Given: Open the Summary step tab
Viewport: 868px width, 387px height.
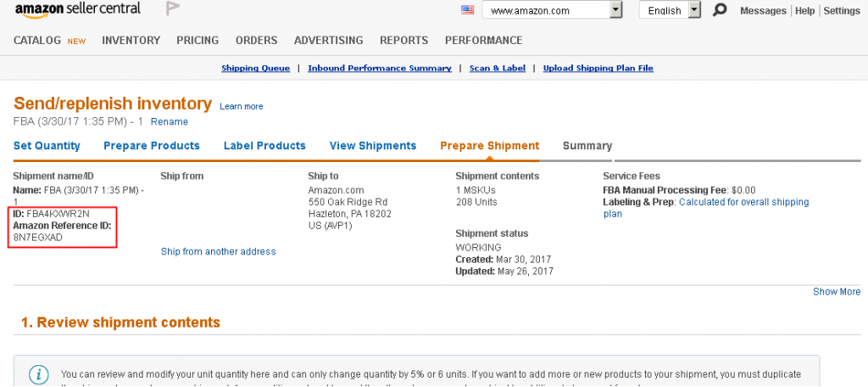Looking at the screenshot, I should pos(587,145).
